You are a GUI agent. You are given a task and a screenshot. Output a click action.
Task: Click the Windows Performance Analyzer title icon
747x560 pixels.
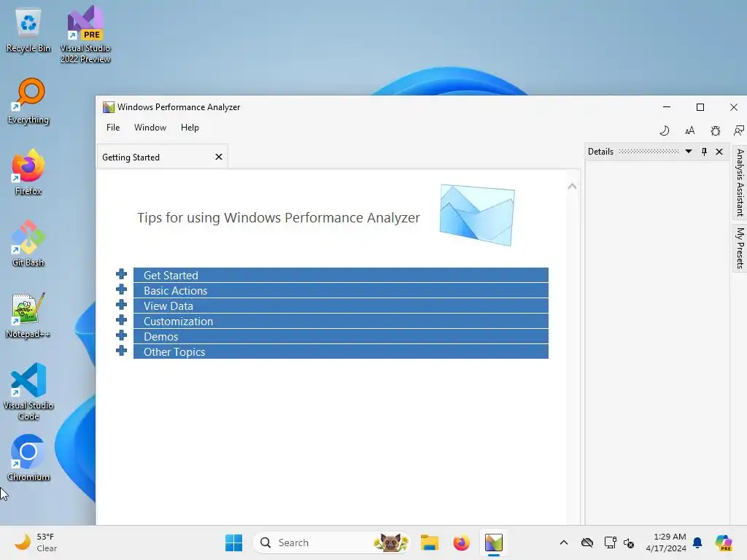tap(109, 107)
